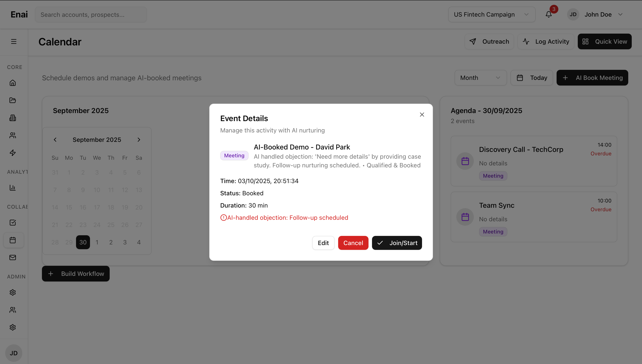Expand the US Fintech Campaign dropdown
The height and width of the screenshot is (364, 642).
click(x=491, y=14)
